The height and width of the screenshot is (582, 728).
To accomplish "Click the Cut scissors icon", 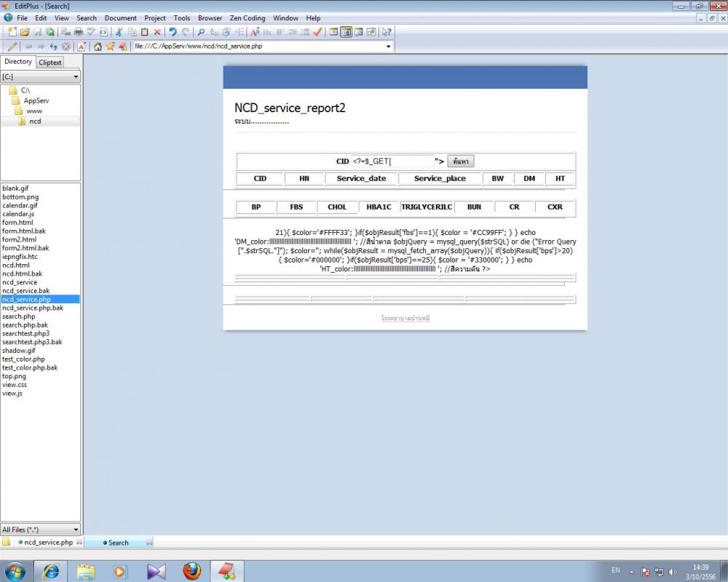I will [119, 32].
